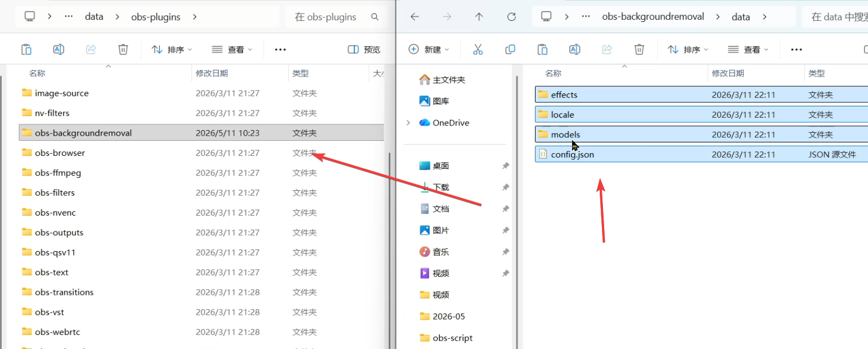This screenshot has height=349, width=868.
Task: Unpin 图片 using its pin icon
Action: click(x=505, y=230)
